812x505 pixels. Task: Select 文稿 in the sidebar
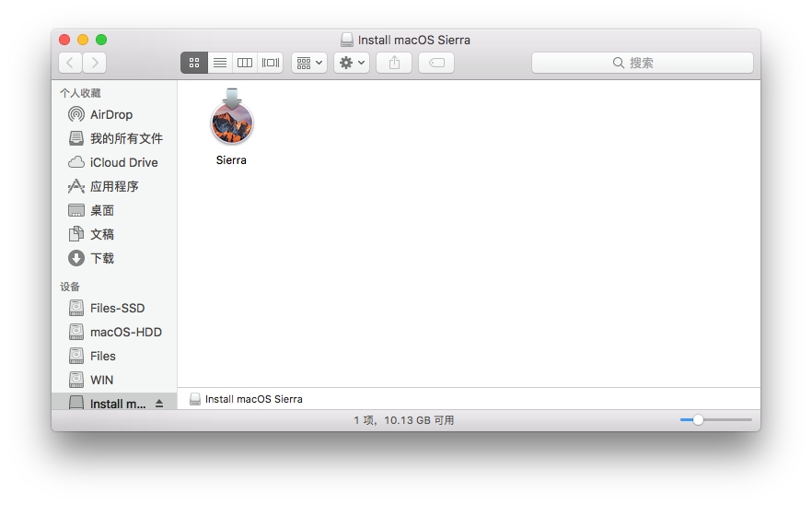(x=114, y=234)
